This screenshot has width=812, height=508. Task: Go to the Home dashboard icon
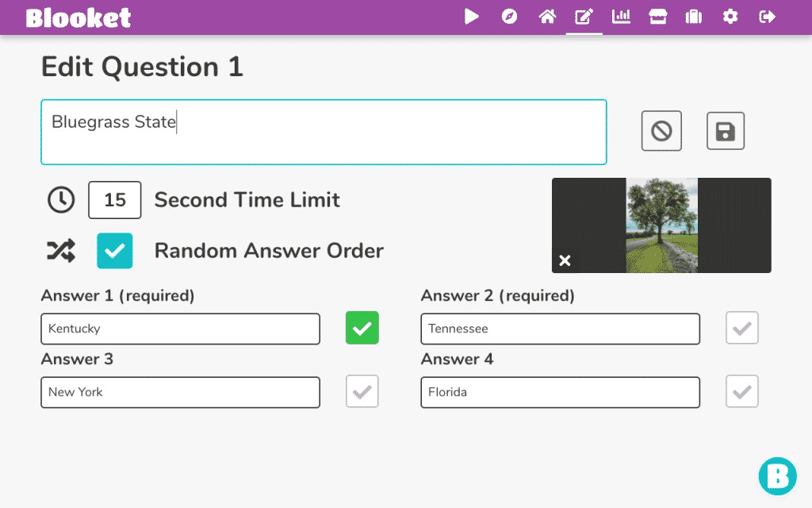(547, 17)
